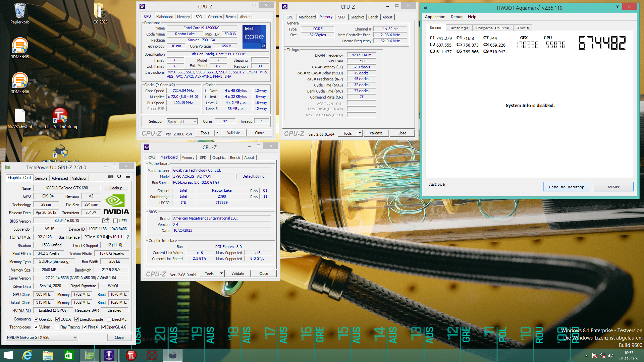644x362 pixels.
Task: Open SPD tab in the first CPU-Z window
Action: [x=199, y=17]
